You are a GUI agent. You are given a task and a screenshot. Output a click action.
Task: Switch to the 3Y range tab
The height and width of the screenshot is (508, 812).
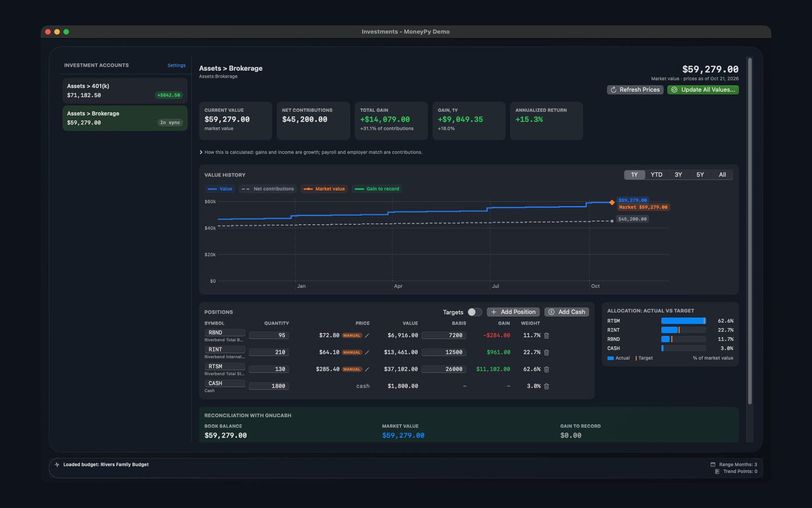click(x=678, y=175)
